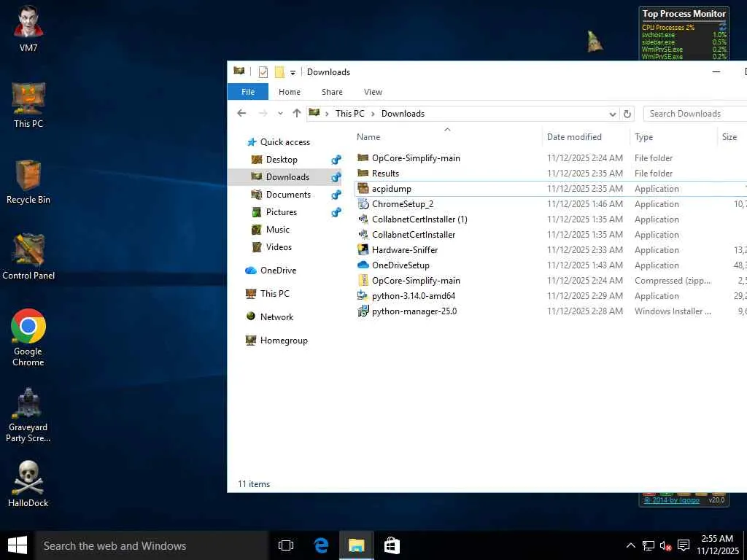Click the muted volume tray icon
Viewport: 747px width, 560px height.
point(665,545)
